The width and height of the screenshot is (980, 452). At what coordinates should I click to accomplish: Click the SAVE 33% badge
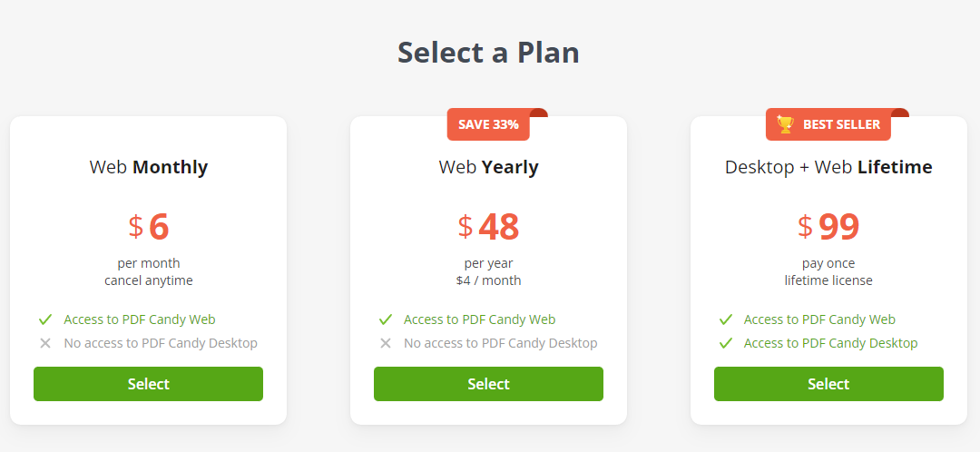pyautogui.click(x=488, y=124)
